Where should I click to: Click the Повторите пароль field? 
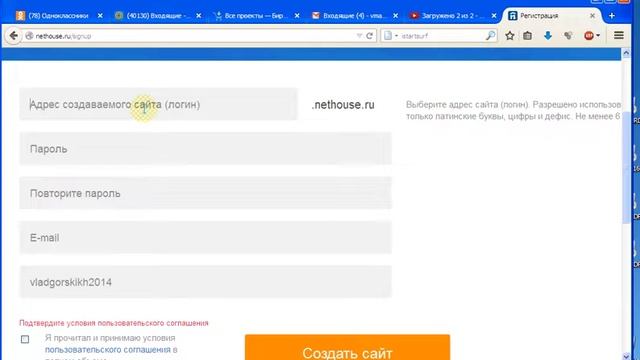click(205, 193)
